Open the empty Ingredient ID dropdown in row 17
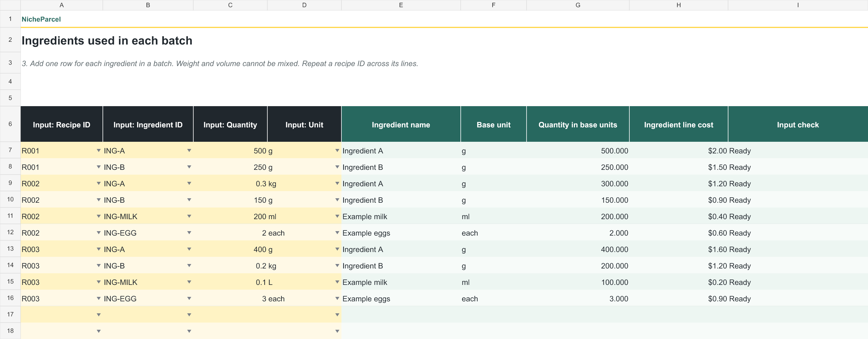The height and width of the screenshot is (339, 868). (189, 315)
